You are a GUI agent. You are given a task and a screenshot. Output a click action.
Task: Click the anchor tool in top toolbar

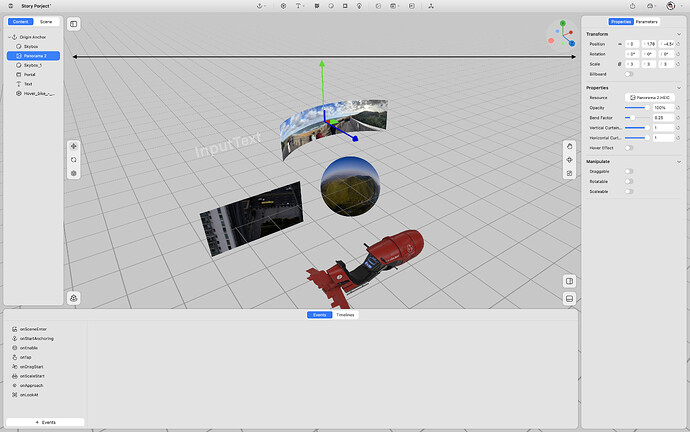260,6
